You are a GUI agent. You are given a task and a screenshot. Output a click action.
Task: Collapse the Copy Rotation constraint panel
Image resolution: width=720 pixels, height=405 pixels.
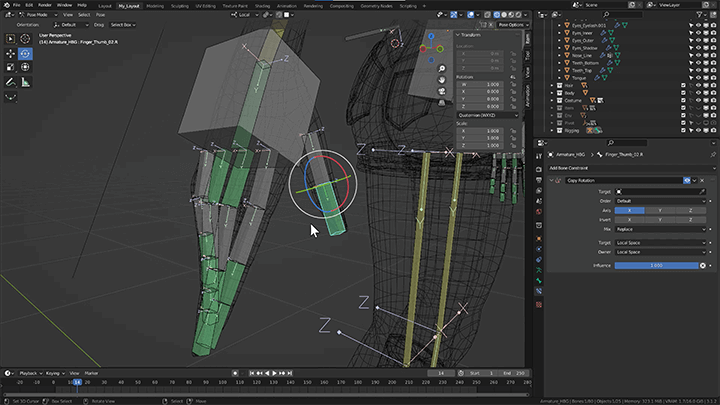coord(551,180)
